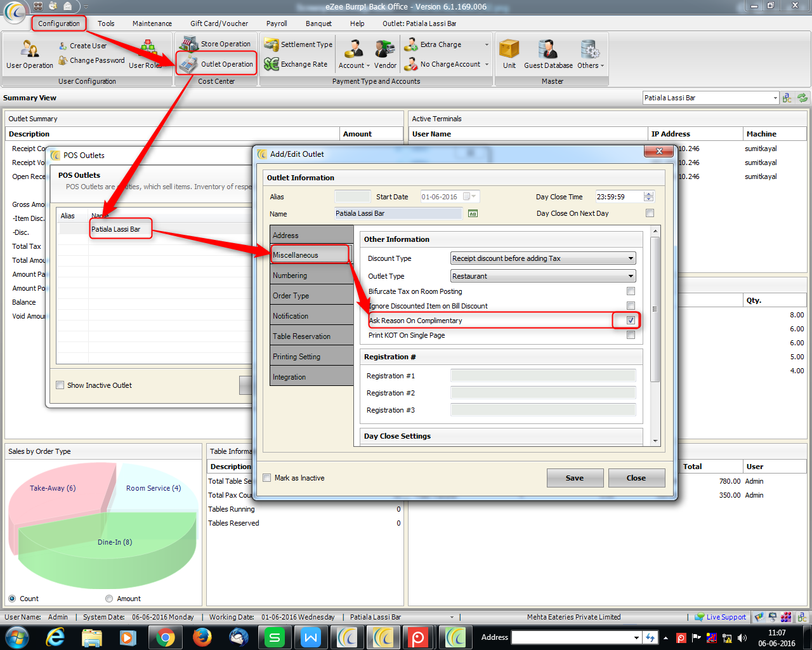Open the Exchange Rate option
Screen dimensions: 812x650
click(296, 64)
